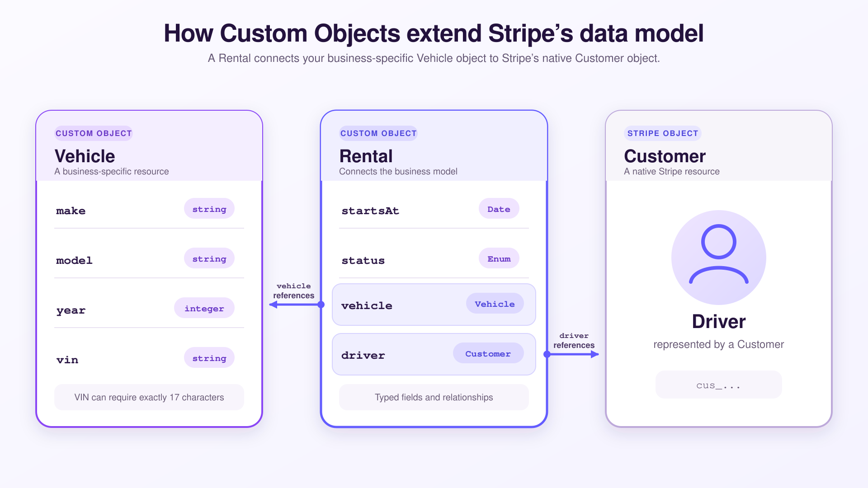Select the year field name

pos(71,311)
